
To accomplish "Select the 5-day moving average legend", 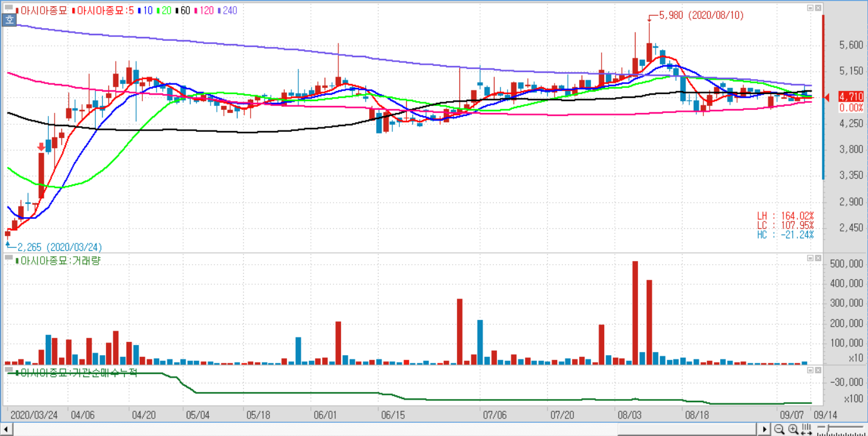I will point(104,11).
